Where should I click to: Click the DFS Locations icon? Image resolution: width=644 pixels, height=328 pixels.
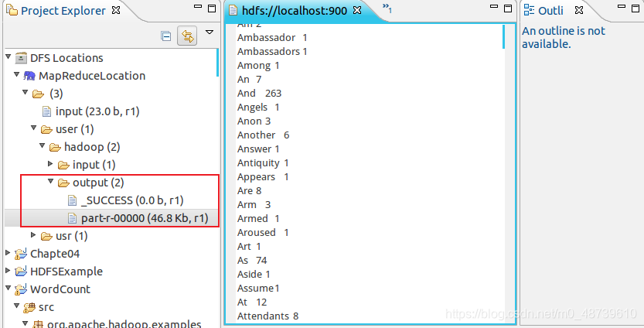(21, 58)
